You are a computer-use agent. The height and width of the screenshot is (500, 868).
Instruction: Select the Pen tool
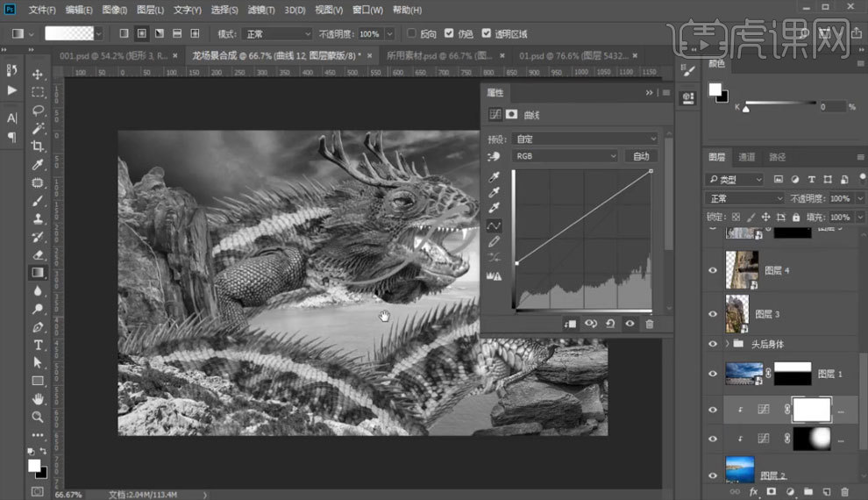tap(38, 326)
